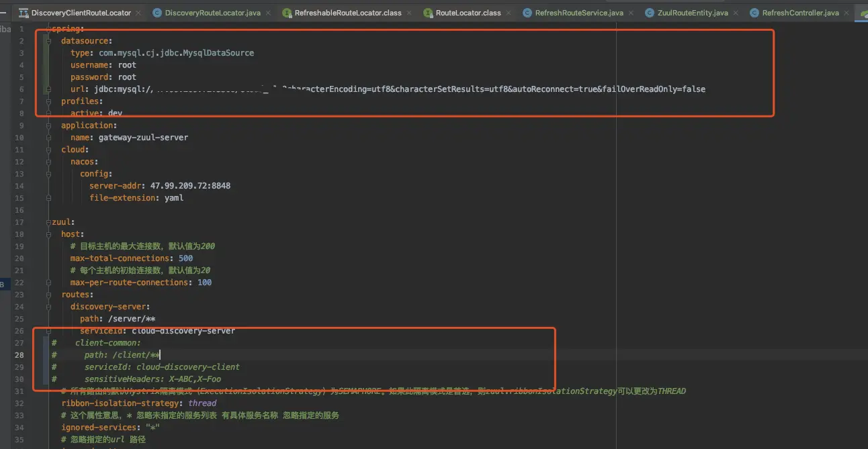Close the DiscoveryRouteLocator.java tab

click(267, 13)
